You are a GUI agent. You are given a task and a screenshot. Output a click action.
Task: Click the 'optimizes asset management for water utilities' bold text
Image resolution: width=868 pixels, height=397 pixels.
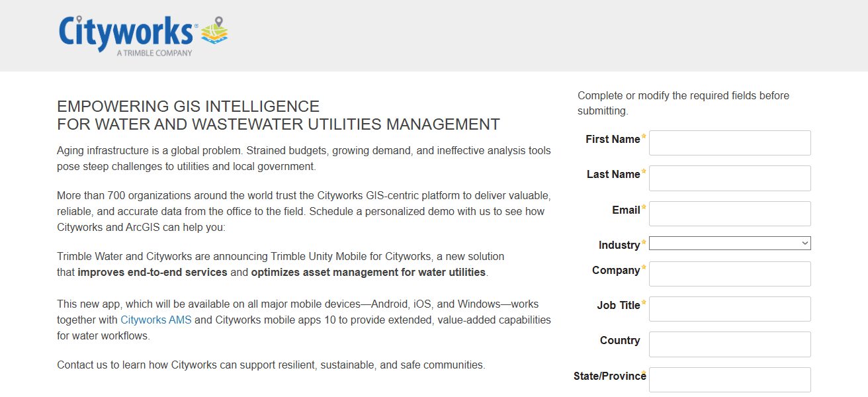pyautogui.click(x=369, y=273)
